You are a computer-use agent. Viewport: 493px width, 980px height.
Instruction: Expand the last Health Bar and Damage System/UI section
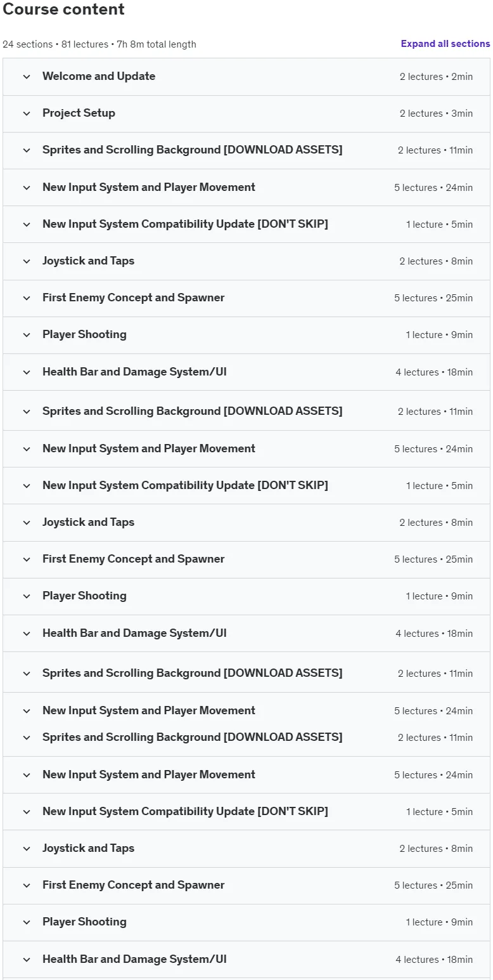tap(246, 959)
